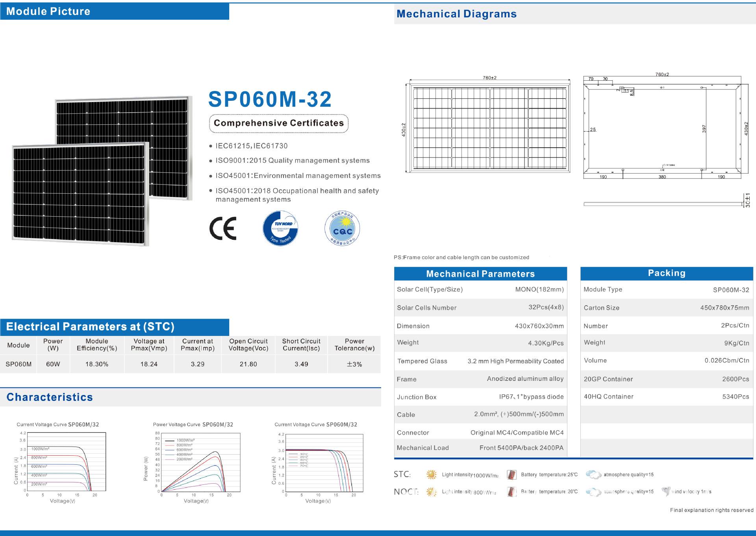Click the TUV NORD certification badge
The height and width of the screenshot is (536, 756).
pos(280,228)
